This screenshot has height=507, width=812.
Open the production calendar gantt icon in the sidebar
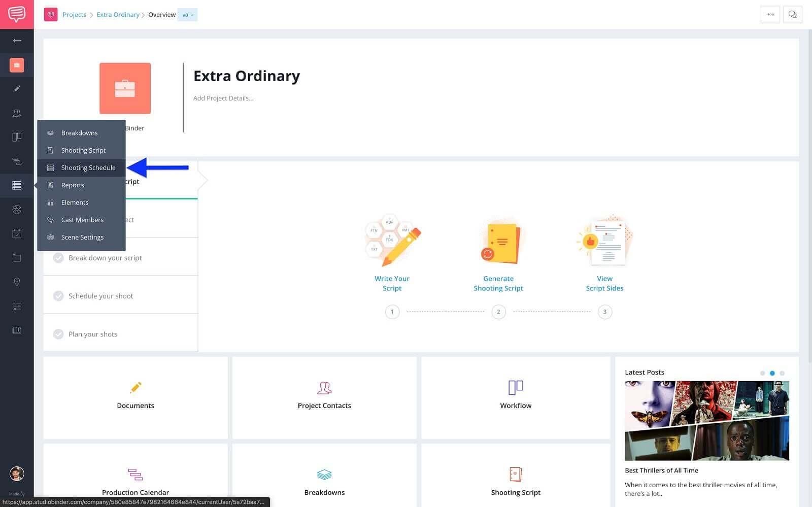point(17,161)
